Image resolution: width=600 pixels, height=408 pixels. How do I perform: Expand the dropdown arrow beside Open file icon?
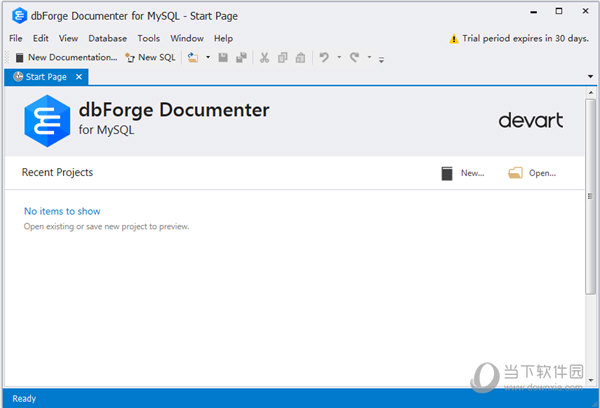(208, 57)
